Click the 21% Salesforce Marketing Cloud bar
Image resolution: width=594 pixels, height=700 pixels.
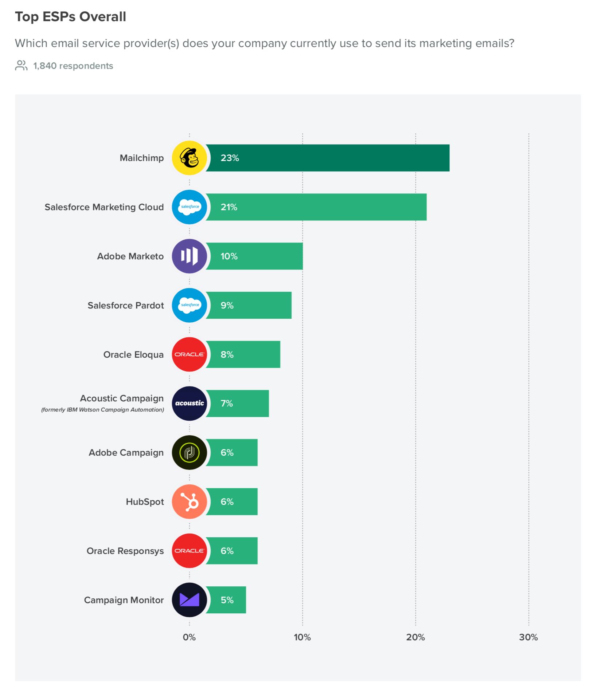point(316,207)
